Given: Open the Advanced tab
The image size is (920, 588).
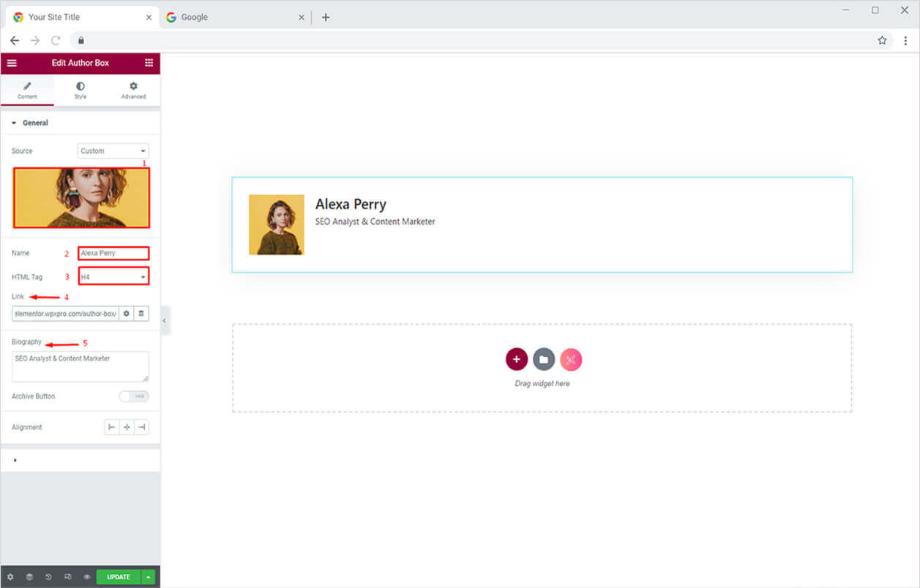Looking at the screenshot, I should point(133,90).
